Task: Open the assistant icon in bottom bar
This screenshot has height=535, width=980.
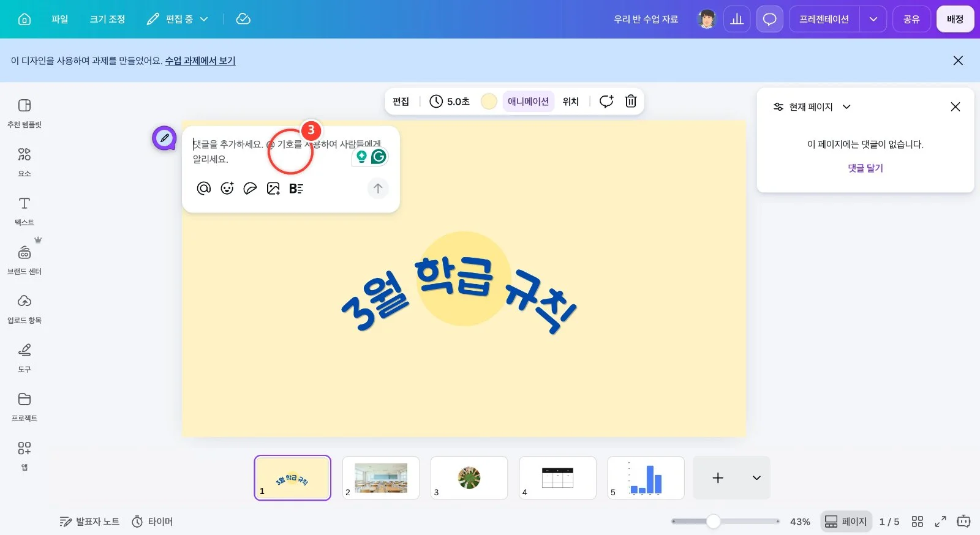Action: (963, 522)
